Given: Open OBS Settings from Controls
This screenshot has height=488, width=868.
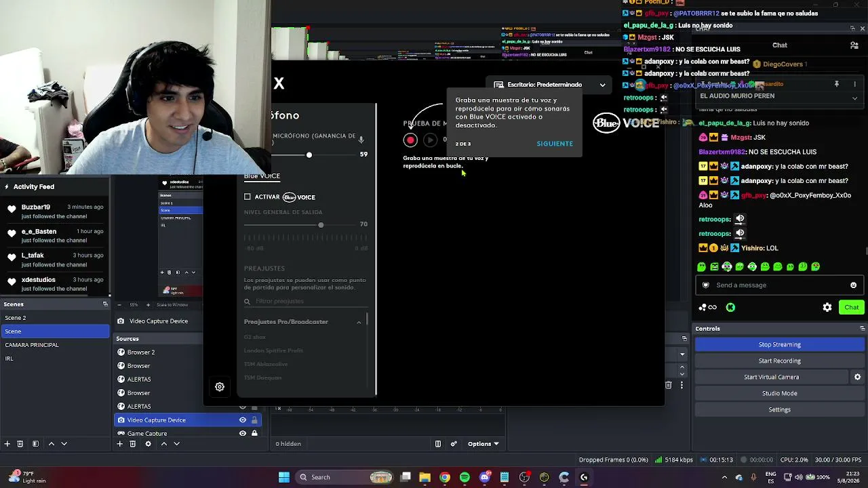Looking at the screenshot, I should pyautogui.click(x=779, y=409).
